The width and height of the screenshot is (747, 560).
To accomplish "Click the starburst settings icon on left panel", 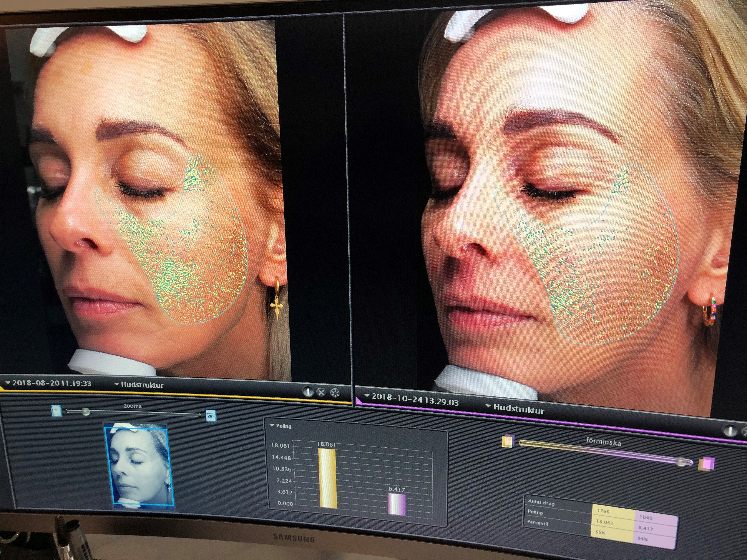I will point(335,393).
